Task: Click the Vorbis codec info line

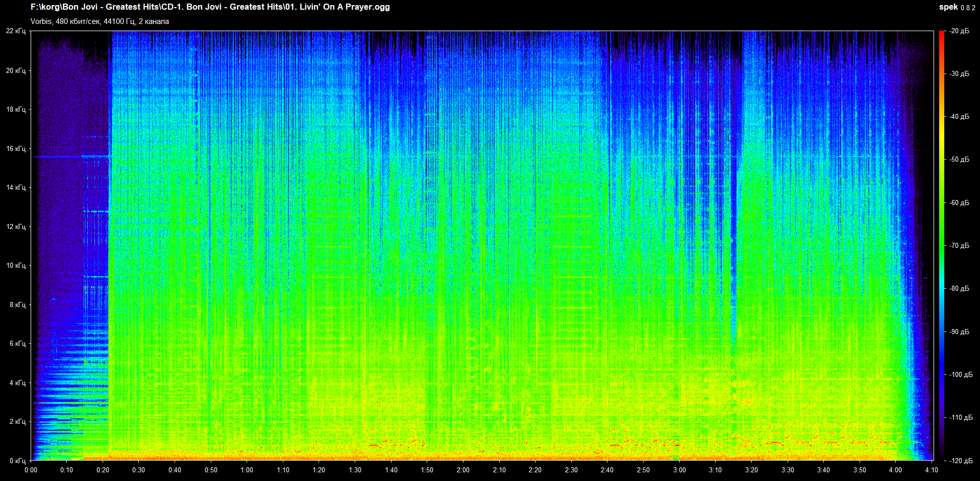Action: (100, 21)
